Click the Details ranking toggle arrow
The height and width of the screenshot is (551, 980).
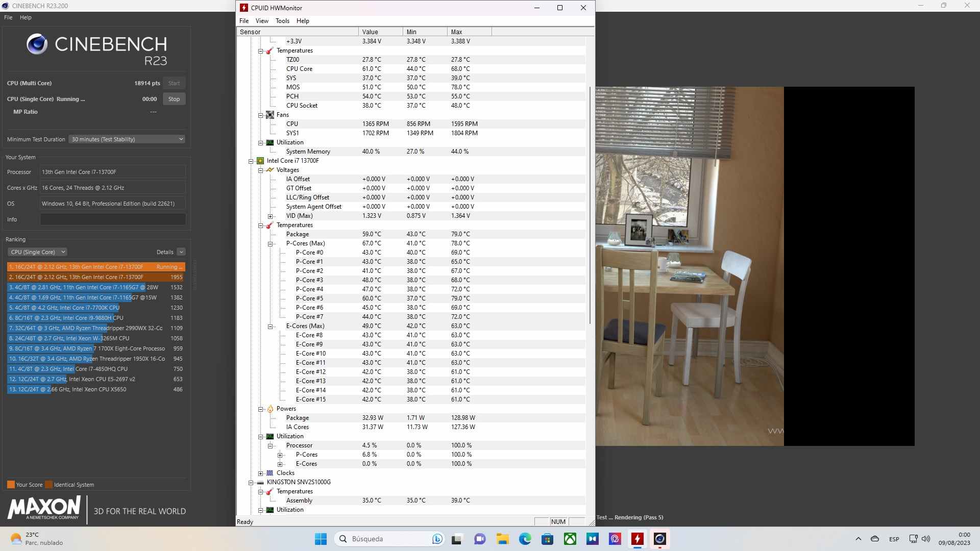tap(181, 252)
